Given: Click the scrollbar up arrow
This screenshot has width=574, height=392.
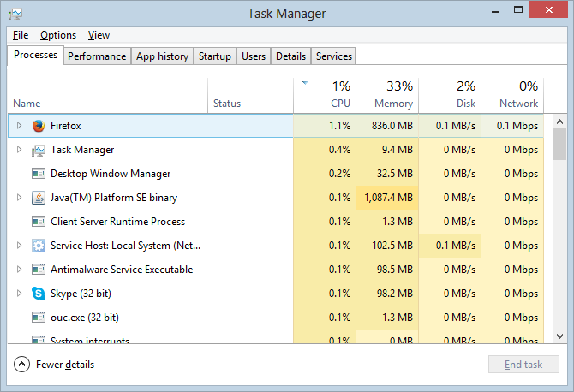Looking at the screenshot, I should point(559,122).
